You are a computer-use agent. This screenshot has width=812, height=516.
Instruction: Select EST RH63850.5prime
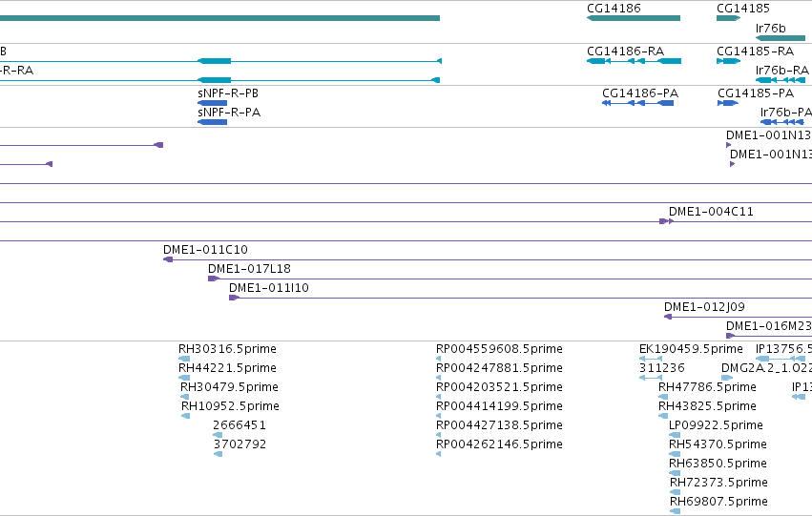[718, 464]
